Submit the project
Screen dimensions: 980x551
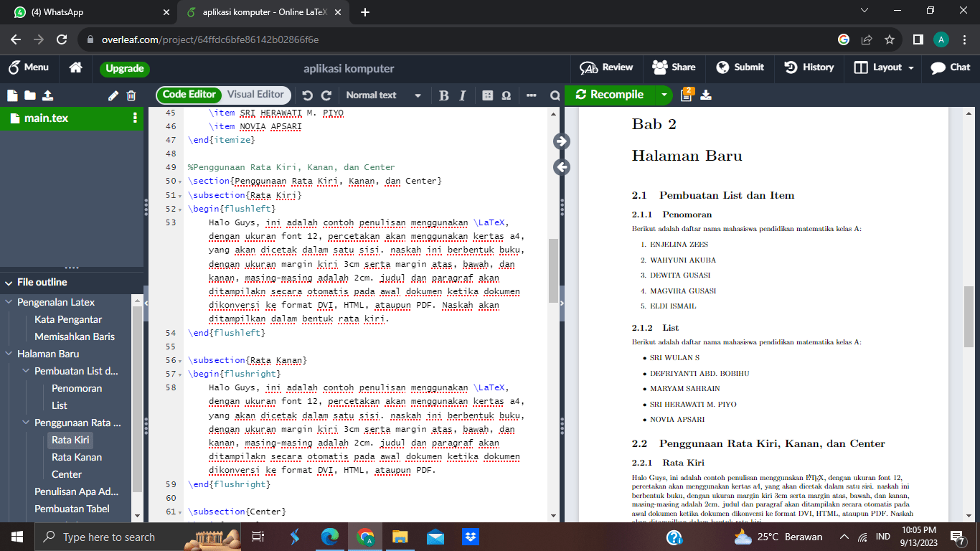pos(740,67)
